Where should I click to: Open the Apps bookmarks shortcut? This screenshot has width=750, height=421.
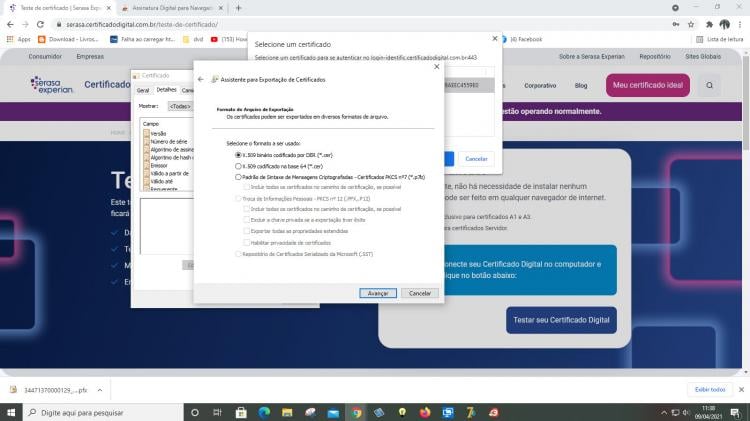[19, 39]
